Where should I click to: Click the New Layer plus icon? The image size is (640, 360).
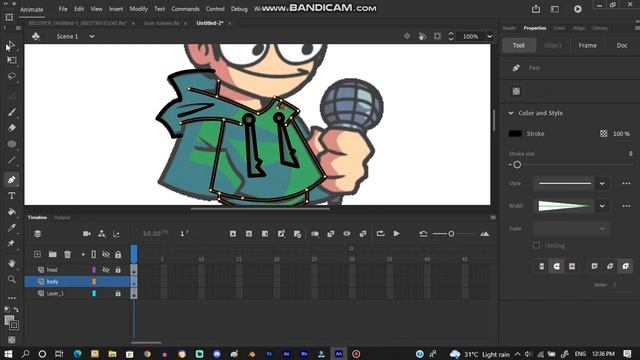click(37, 254)
